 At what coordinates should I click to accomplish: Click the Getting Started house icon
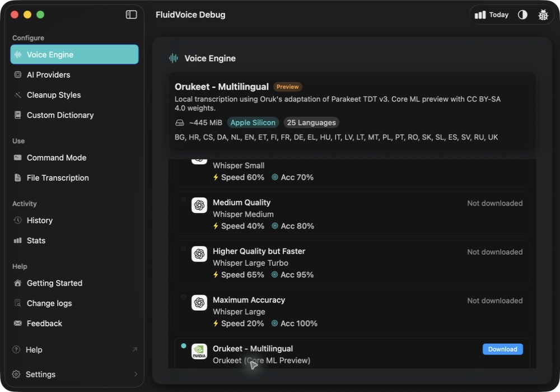coord(17,283)
